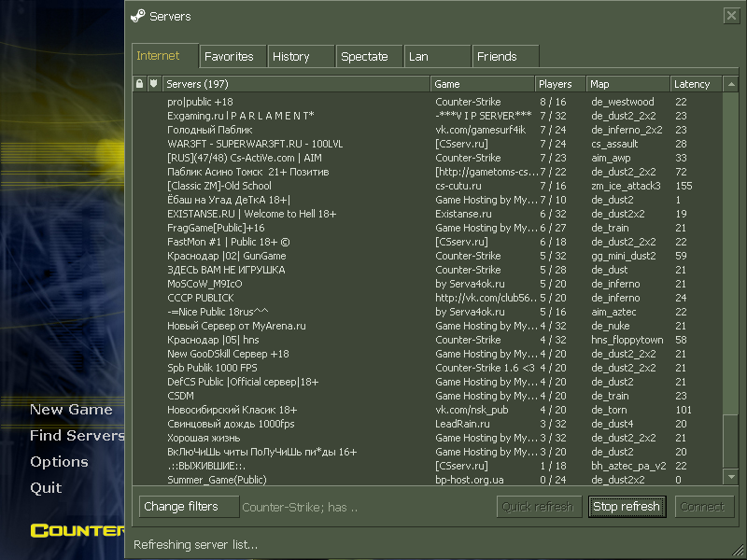Select server 'Паблик Асино Томск 21+ Позитив'
The width and height of the screenshot is (747, 560).
tap(428, 172)
